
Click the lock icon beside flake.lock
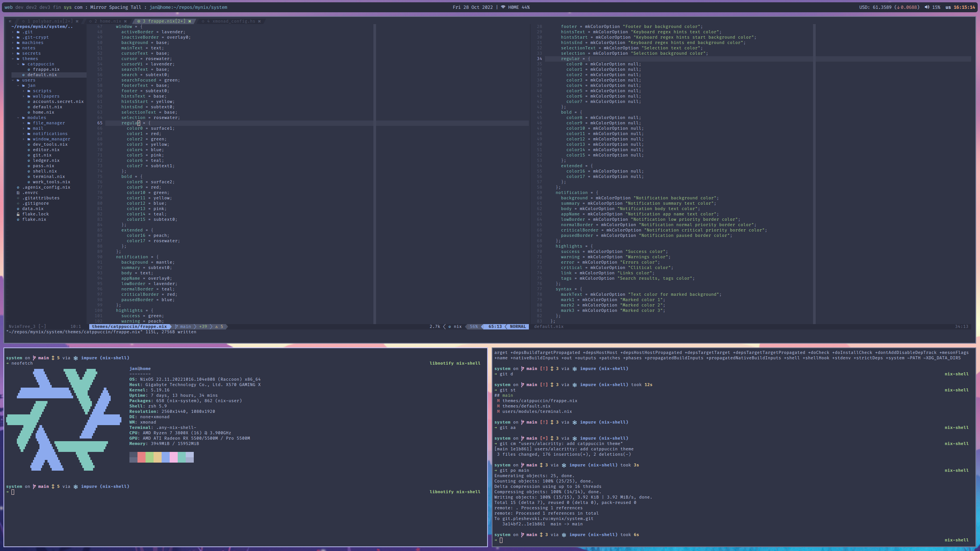click(18, 214)
